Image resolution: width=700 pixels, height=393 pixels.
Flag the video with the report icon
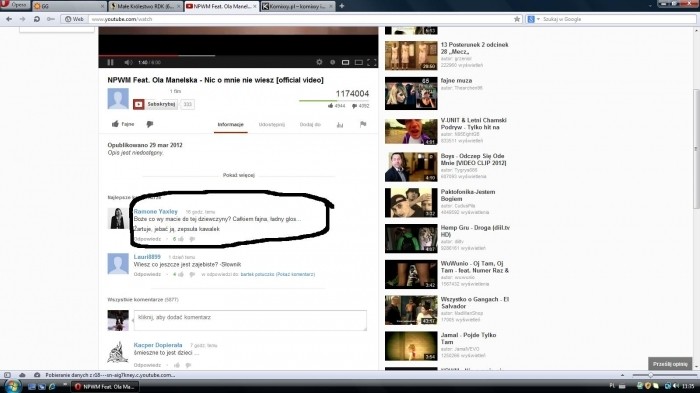(363, 125)
